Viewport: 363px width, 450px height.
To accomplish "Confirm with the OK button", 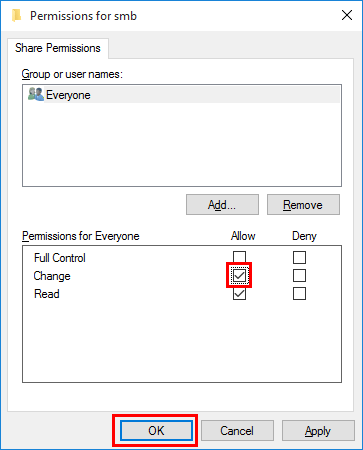I will tap(156, 431).
